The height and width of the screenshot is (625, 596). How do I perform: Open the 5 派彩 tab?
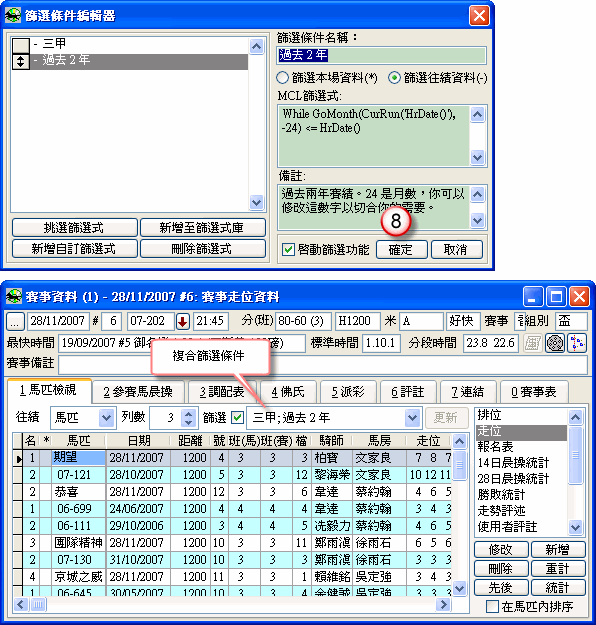348,392
